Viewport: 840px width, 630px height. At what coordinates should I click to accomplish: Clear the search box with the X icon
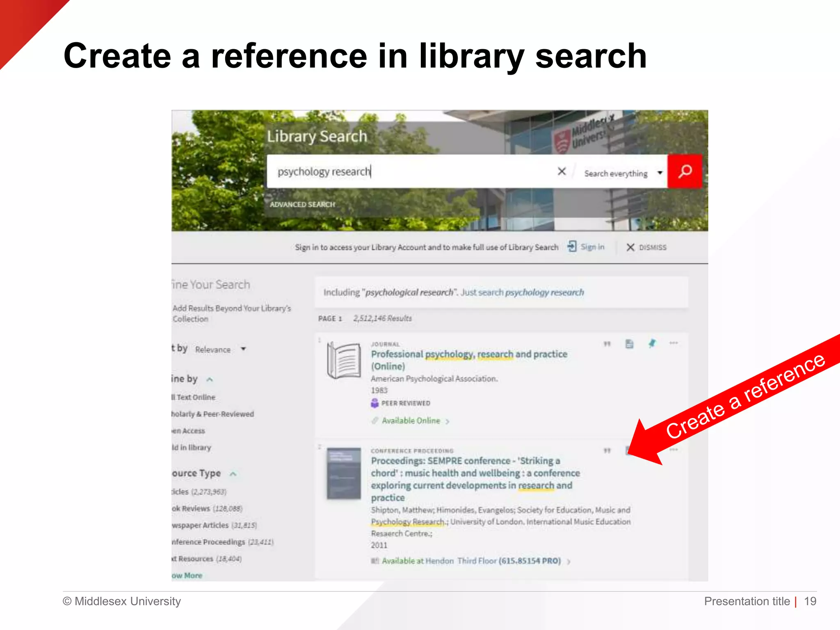point(562,171)
